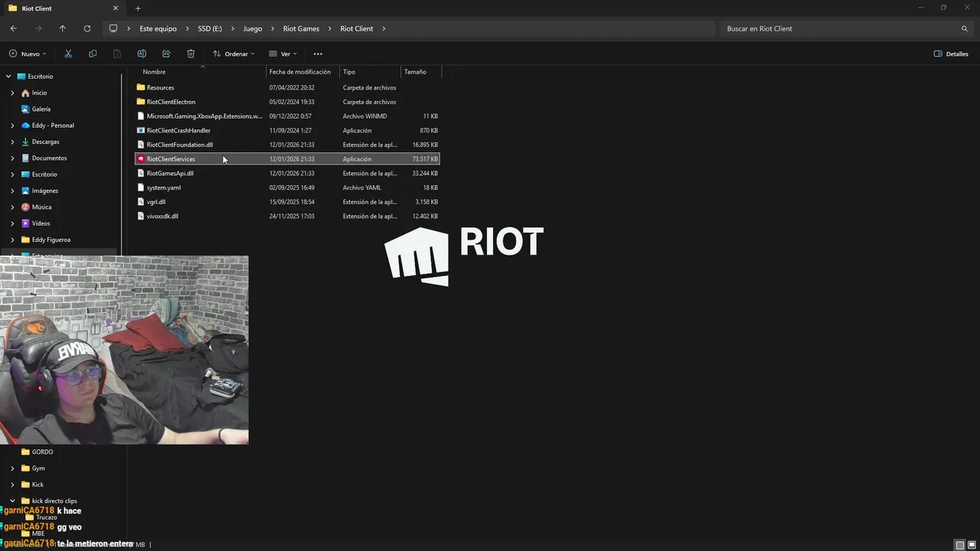Viewport: 980px width, 551px height.
Task: Click the Copy toolbar icon
Action: point(93,54)
